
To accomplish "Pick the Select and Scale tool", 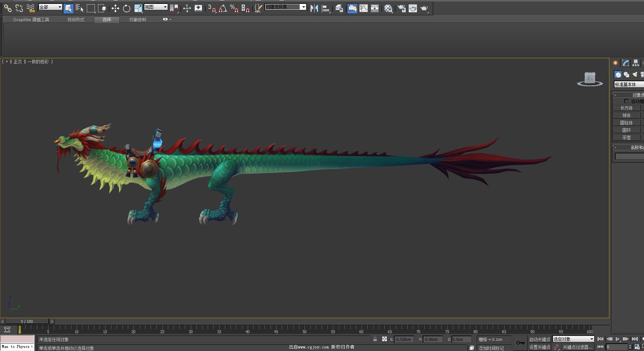I will click(x=138, y=8).
